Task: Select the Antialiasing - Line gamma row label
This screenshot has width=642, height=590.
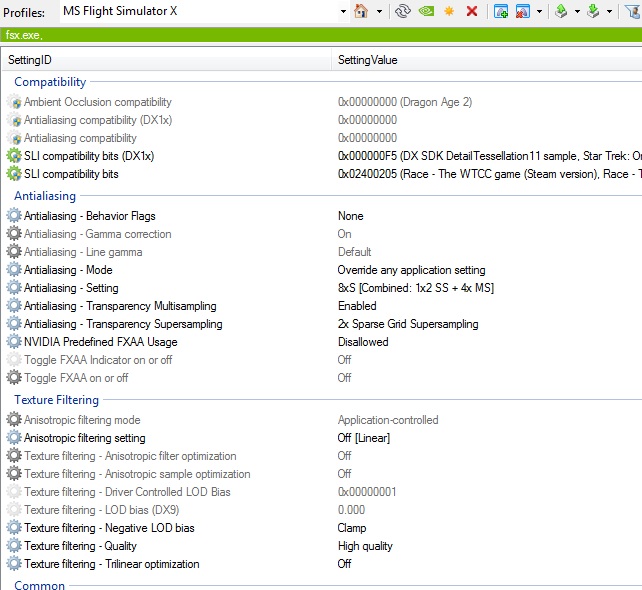Action: [83, 252]
